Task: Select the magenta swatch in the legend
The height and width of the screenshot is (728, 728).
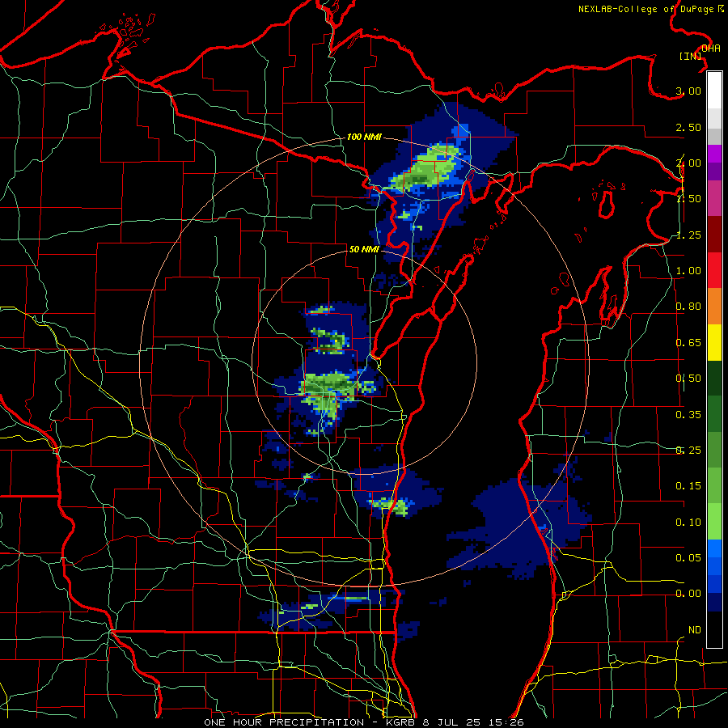Action: [714, 154]
